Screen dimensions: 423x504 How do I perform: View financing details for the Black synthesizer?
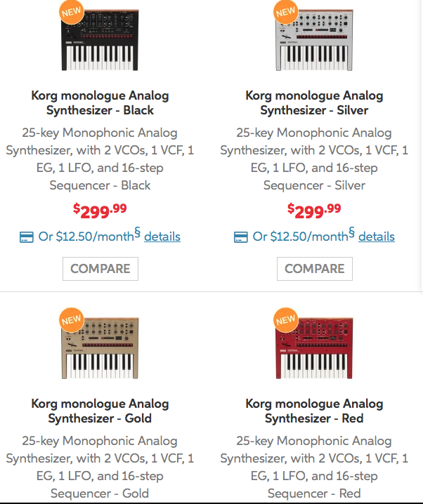coord(162,237)
